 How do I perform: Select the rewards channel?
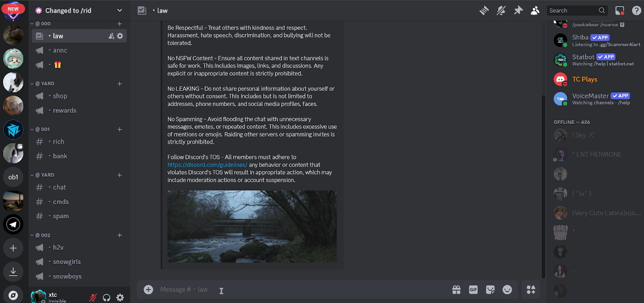(65, 111)
